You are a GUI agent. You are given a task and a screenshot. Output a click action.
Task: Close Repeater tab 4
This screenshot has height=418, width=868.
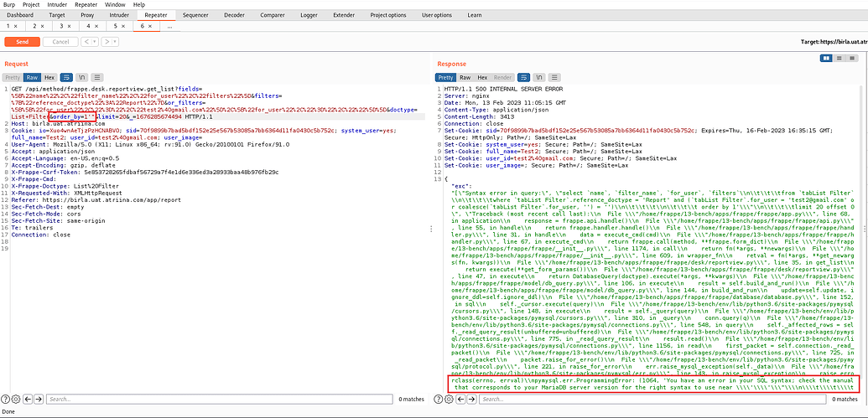(x=96, y=26)
